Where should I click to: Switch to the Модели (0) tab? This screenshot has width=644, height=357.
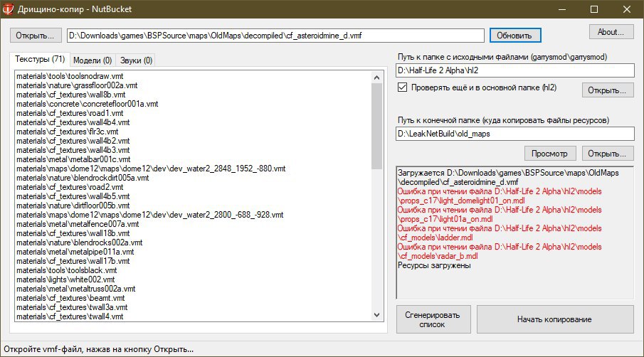(x=93, y=60)
